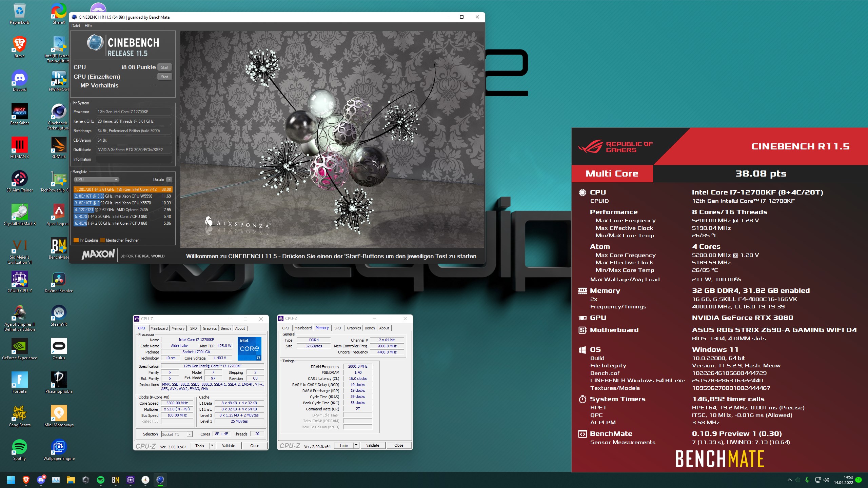Switch to SPD tab in CPU-Z Memory window
The width and height of the screenshot is (868, 488).
pyautogui.click(x=337, y=328)
